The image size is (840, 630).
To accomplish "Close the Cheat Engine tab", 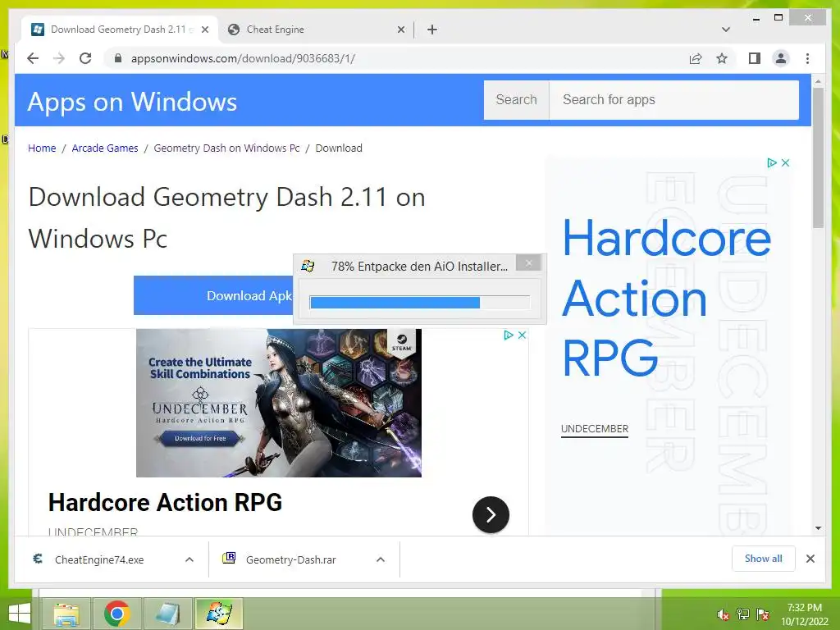I will (x=400, y=30).
